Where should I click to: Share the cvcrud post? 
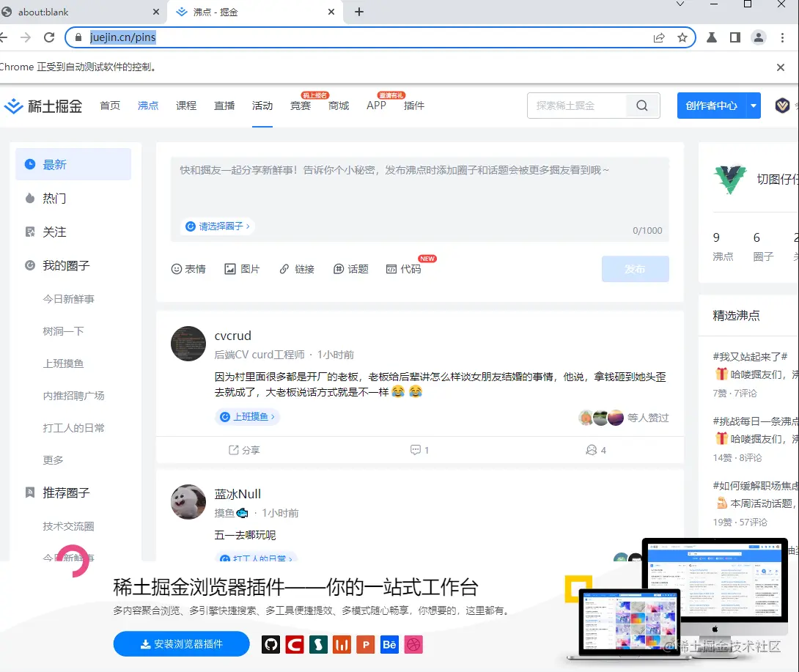coord(244,450)
